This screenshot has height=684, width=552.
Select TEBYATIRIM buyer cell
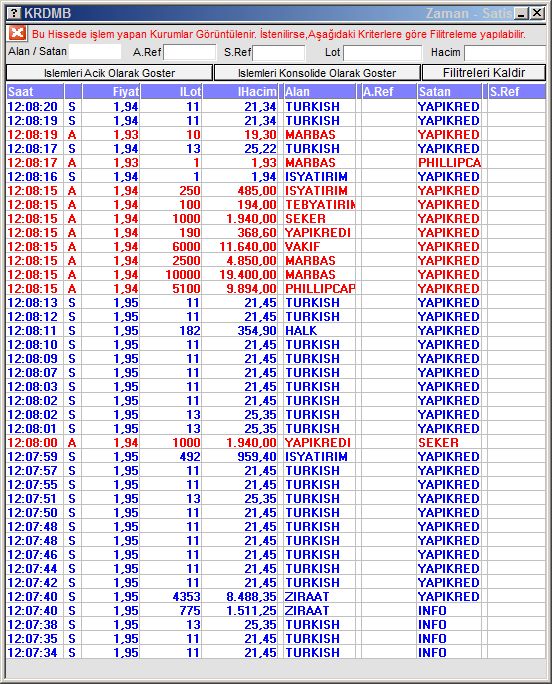[320, 205]
